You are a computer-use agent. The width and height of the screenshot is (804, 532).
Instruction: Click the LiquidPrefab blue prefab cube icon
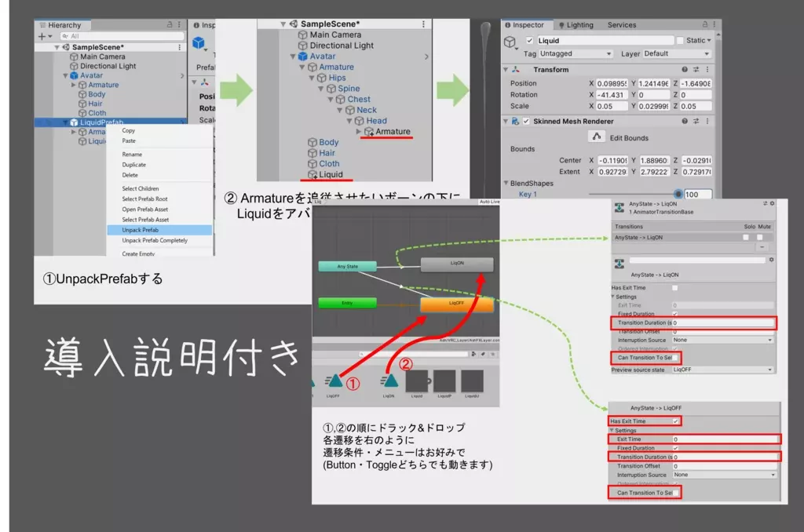tap(74, 122)
